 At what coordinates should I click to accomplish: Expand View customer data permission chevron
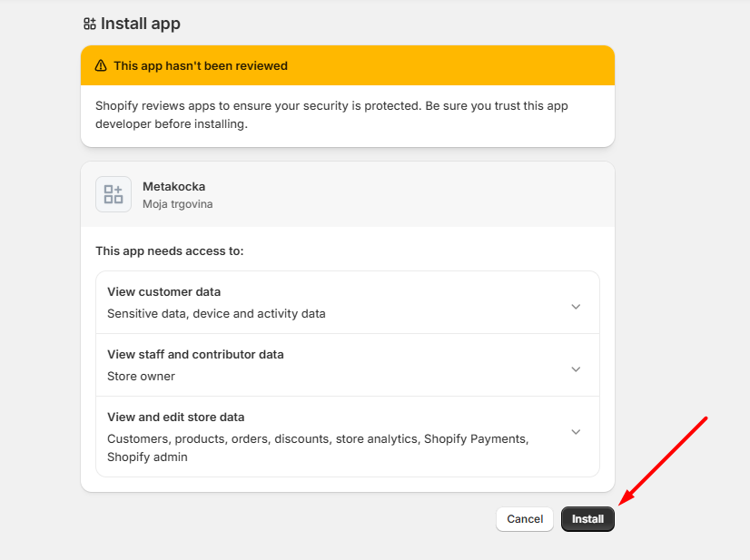[x=576, y=307]
